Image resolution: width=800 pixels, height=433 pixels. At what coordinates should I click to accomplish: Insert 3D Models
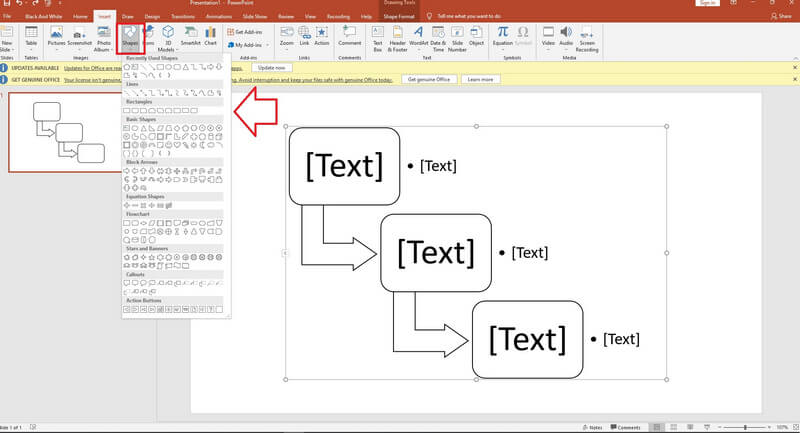(167, 39)
